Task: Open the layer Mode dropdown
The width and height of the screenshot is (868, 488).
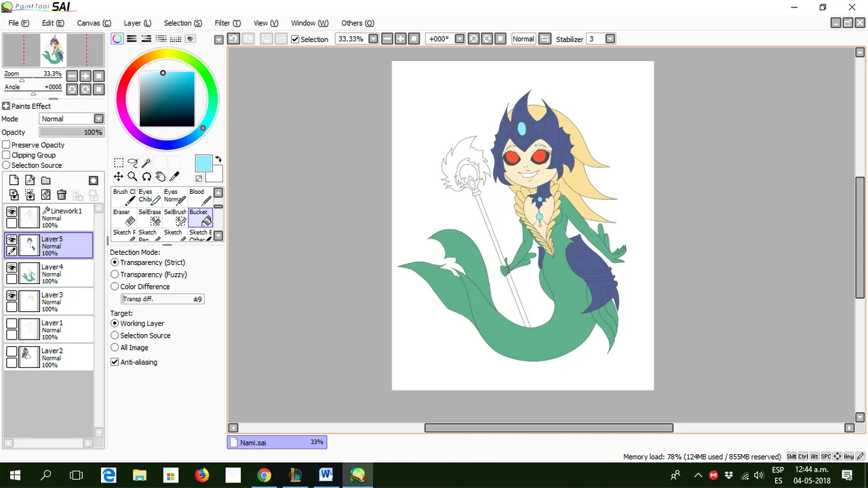Action: [99, 119]
